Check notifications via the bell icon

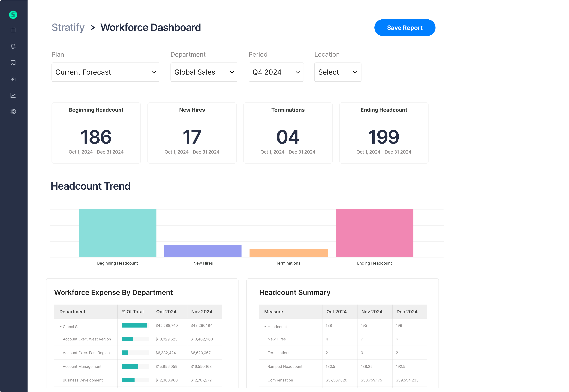13,46
